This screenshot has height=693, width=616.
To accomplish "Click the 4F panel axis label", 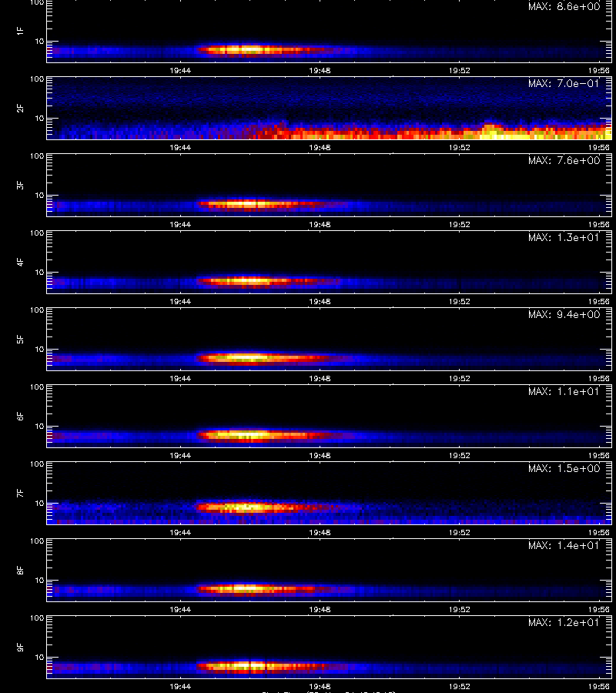I will point(20,262).
